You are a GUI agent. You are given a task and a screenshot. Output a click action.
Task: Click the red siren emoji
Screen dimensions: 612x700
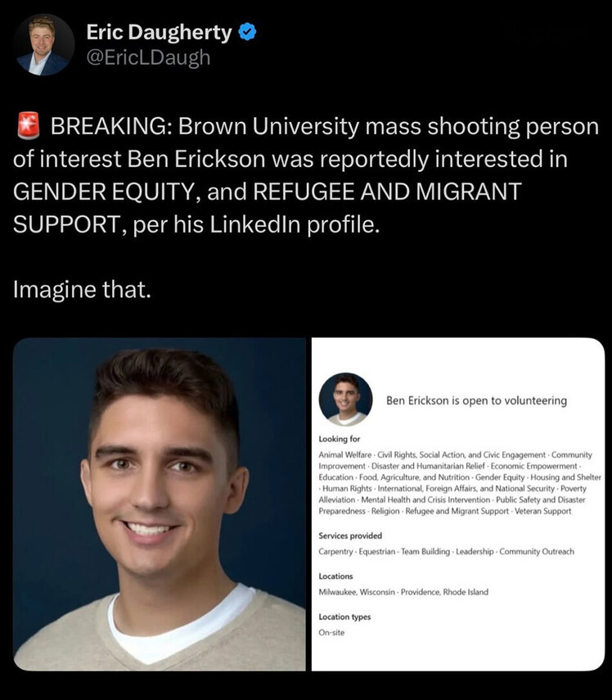pos(28,128)
